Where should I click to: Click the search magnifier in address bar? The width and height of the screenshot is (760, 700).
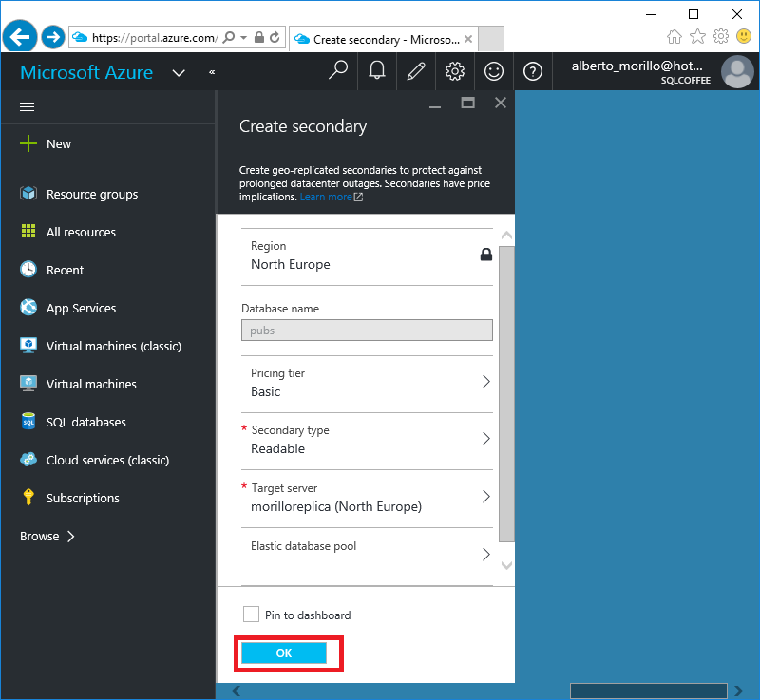point(229,37)
